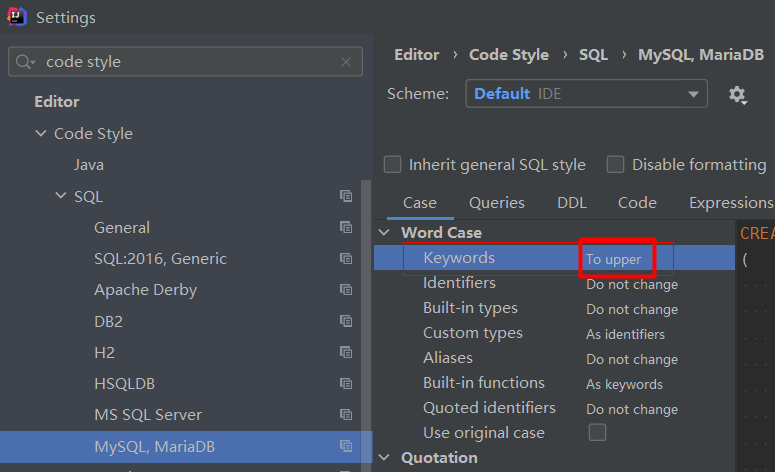Select HSQLDB dialect
The image size is (775, 472).
[x=125, y=384]
